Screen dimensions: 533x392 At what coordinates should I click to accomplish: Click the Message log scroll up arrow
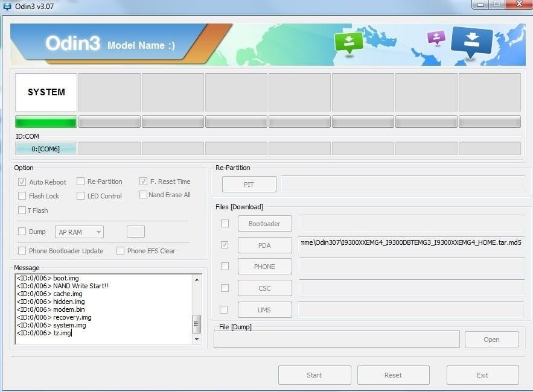197,280
